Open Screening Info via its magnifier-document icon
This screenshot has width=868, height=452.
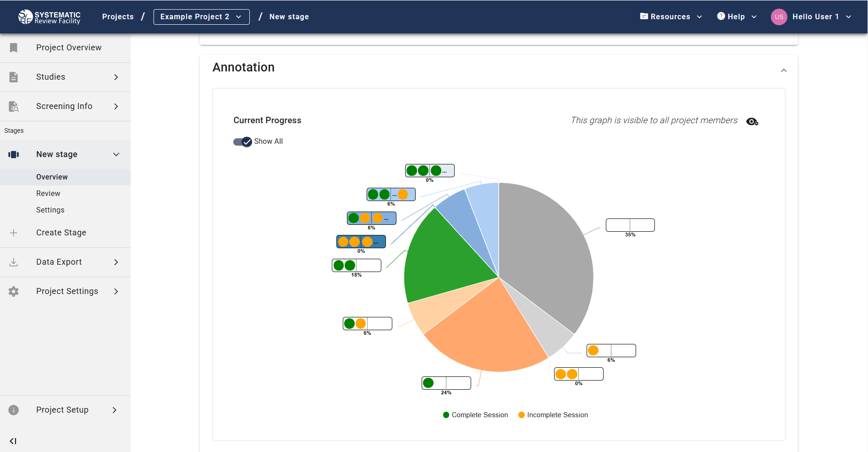(13, 106)
